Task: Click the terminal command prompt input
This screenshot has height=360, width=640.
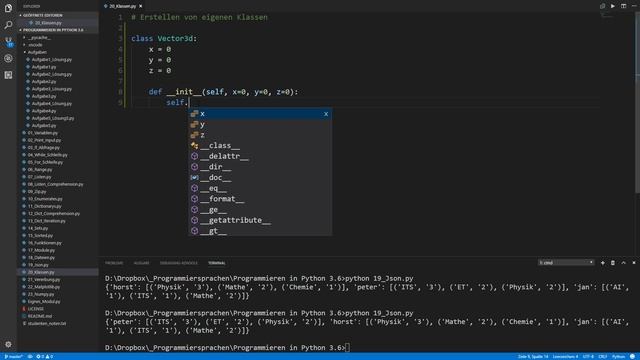Action: pos(347,348)
